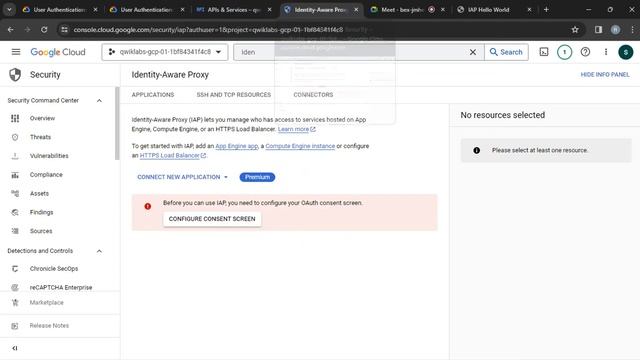The width and height of the screenshot is (640, 360).
Task: Bookmark this page with the star icon
Action: (x=575, y=29)
